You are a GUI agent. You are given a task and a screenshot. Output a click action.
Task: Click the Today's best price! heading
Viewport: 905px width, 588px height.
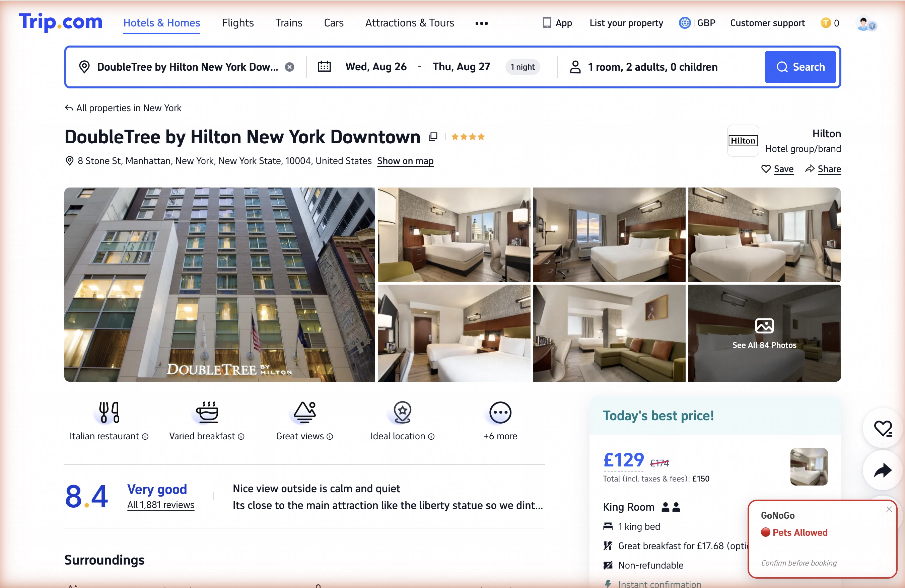658,416
